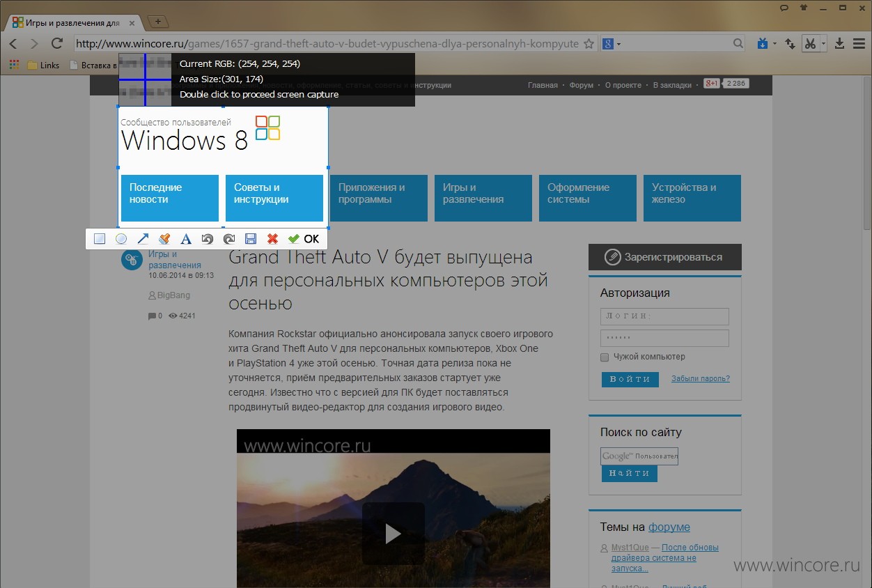Click the site search input field

[x=639, y=456]
